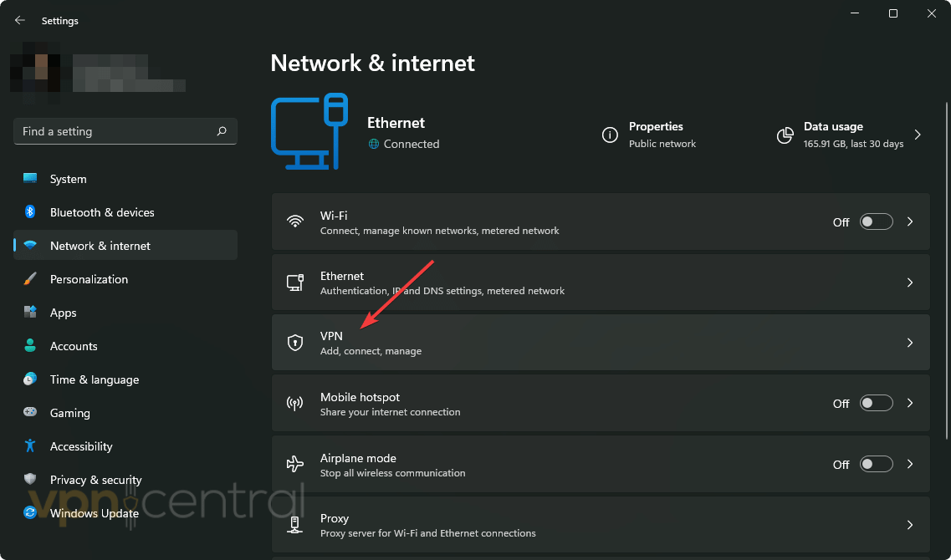The image size is (951, 560).
Task: Click the Mobile hotspot antenna icon
Action: click(294, 403)
